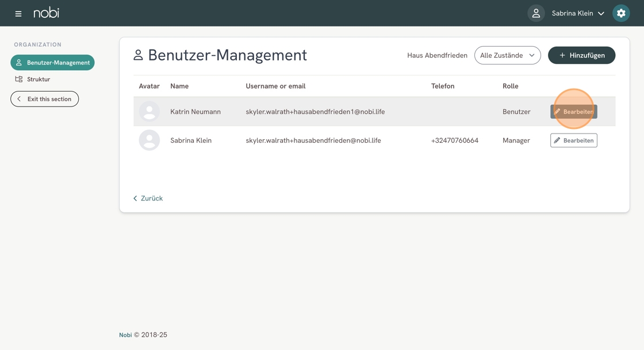Click the Rolle column header
This screenshot has height=350, width=644.
click(x=510, y=86)
